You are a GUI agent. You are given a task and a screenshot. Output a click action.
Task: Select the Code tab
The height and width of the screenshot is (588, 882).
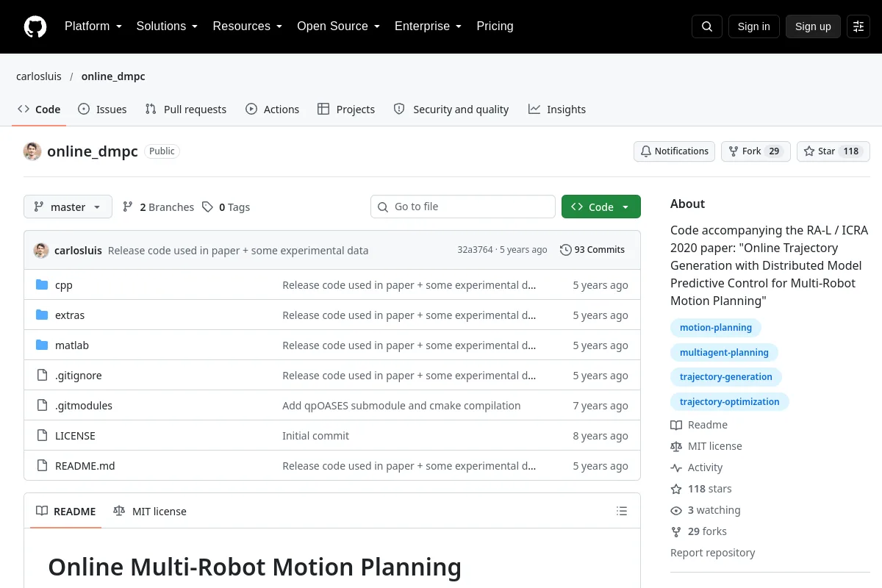39,110
